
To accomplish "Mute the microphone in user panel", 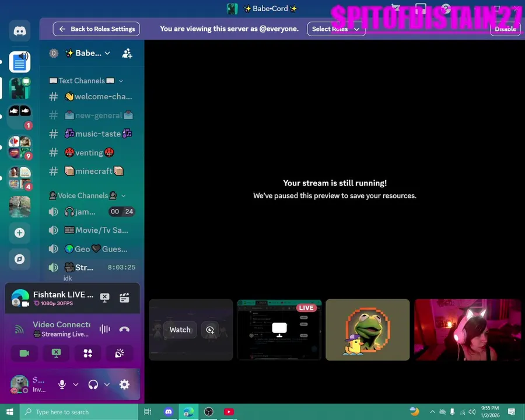I will (x=62, y=384).
